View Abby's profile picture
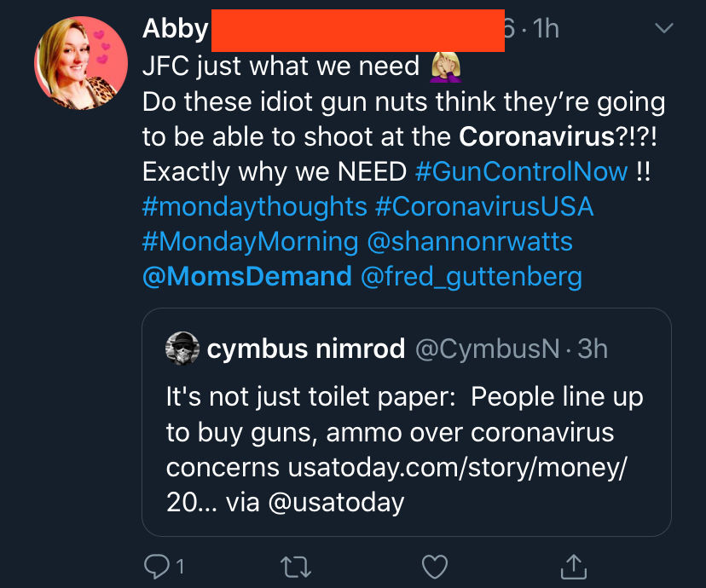Screen dimensions: 706x588 pyautogui.click(x=81, y=63)
